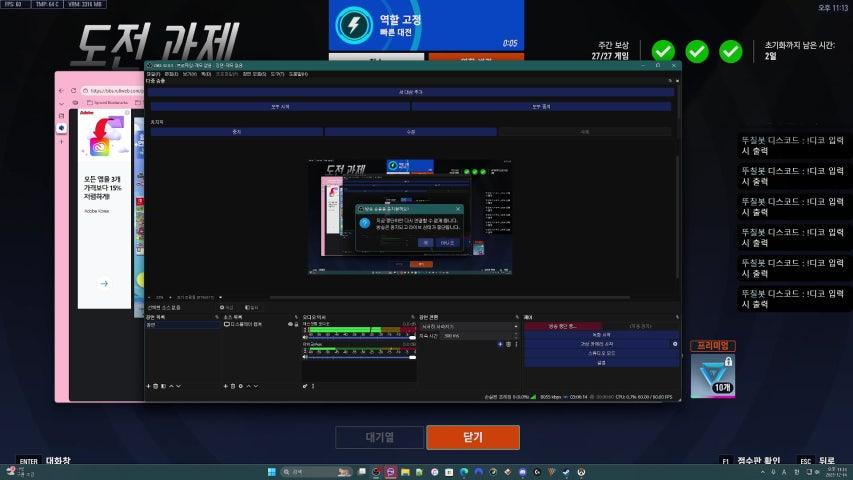Viewport: 853px width, 480px height.
Task: Open Help menu in OBS menu bar
Action: pos(298,74)
